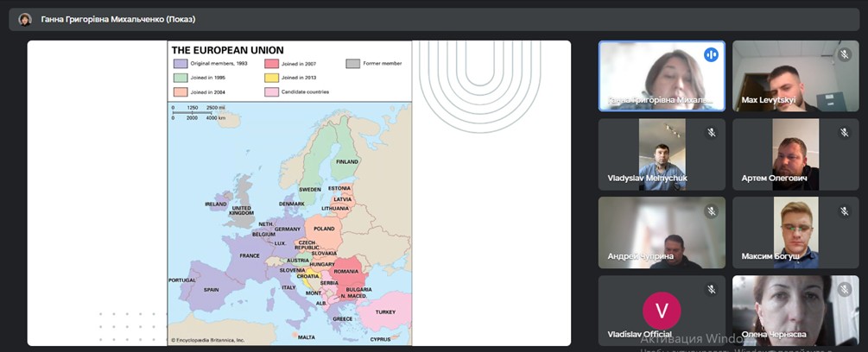Click IRELAND label on the map
This screenshot has height=352, width=868.
tap(216, 204)
